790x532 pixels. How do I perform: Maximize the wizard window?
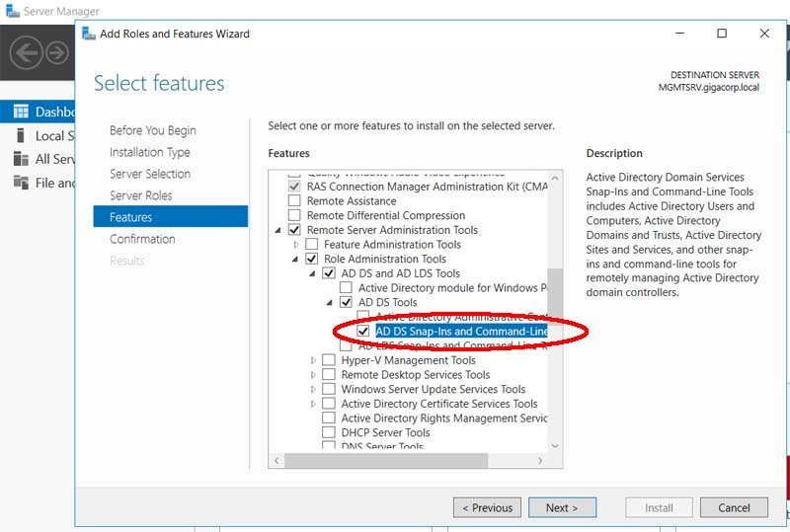pos(722,34)
